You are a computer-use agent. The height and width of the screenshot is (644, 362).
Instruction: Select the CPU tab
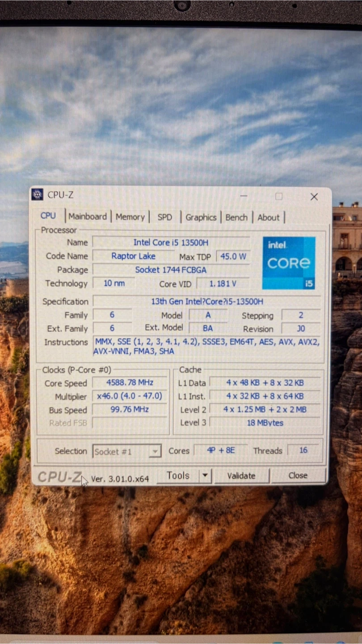click(x=48, y=216)
